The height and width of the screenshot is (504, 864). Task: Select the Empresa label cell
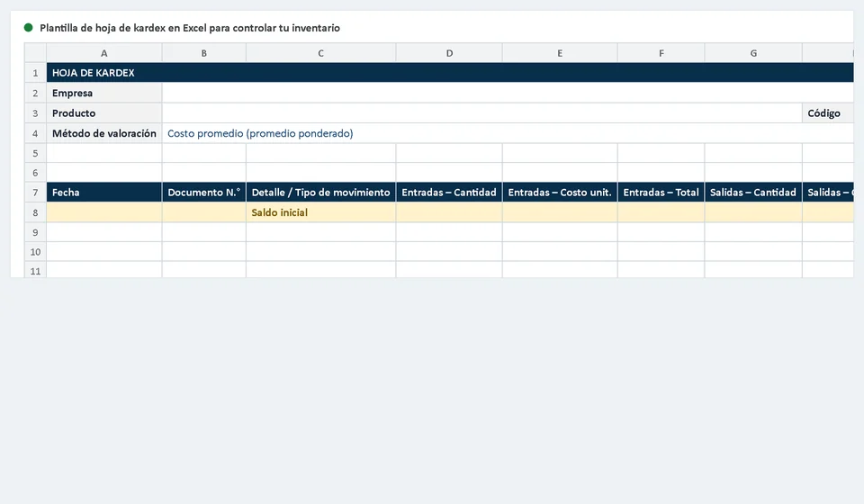click(x=104, y=93)
